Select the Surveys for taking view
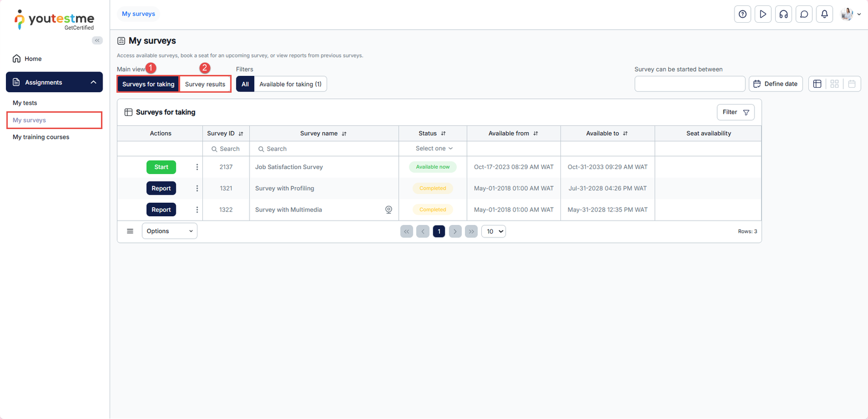The image size is (868, 419). click(148, 84)
